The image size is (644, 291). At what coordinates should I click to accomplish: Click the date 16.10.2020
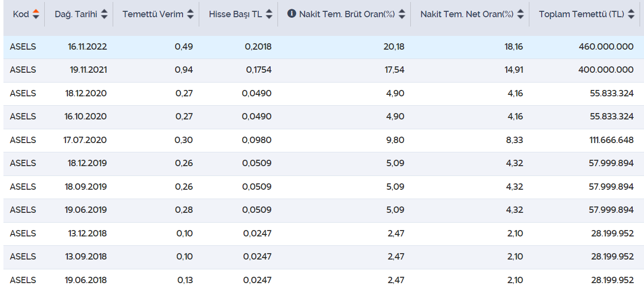[86, 116]
